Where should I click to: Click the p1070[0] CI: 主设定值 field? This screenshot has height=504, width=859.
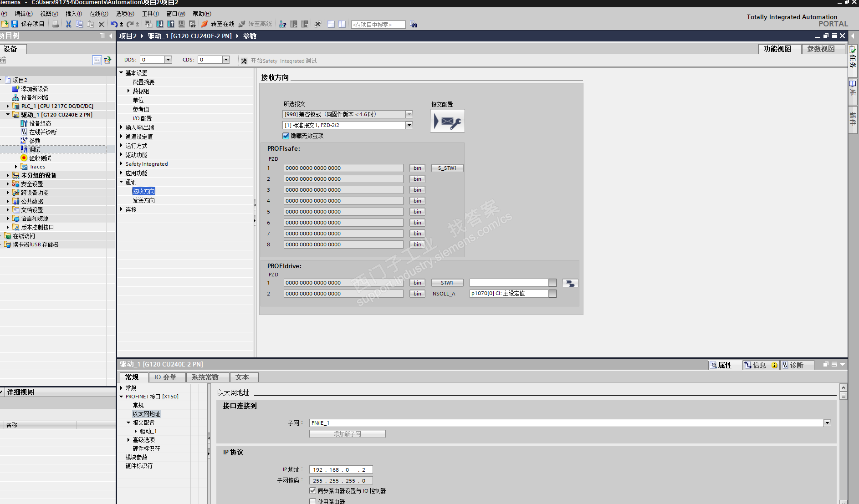[x=509, y=294]
